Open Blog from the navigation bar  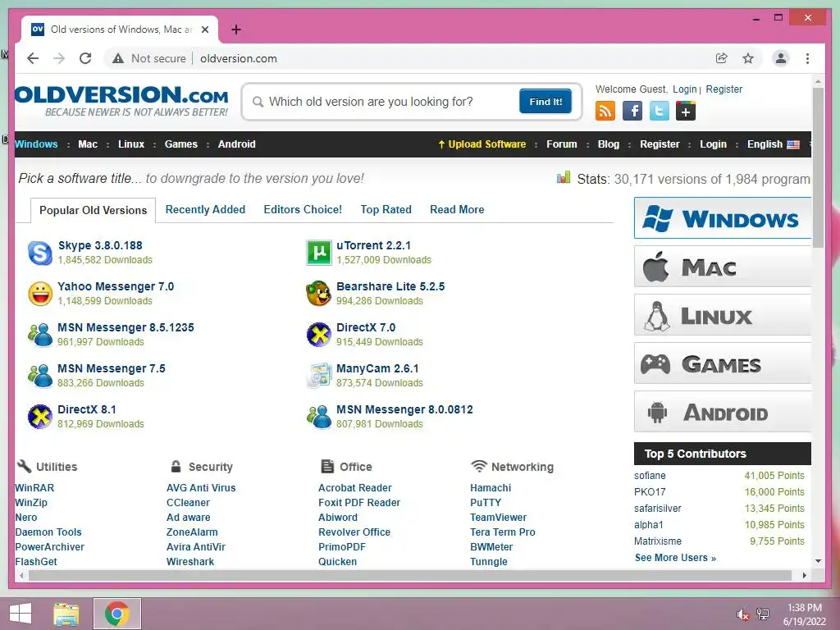(x=609, y=144)
